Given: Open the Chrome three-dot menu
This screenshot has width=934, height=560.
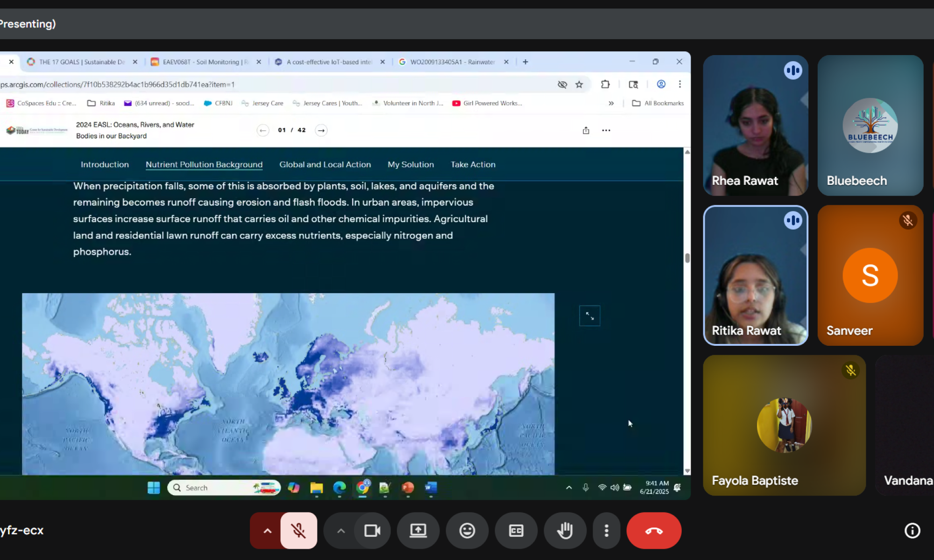Looking at the screenshot, I should (x=680, y=84).
